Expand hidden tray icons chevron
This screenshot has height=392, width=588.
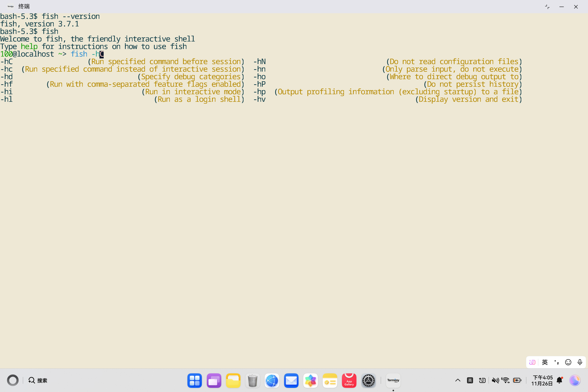pyautogui.click(x=458, y=380)
